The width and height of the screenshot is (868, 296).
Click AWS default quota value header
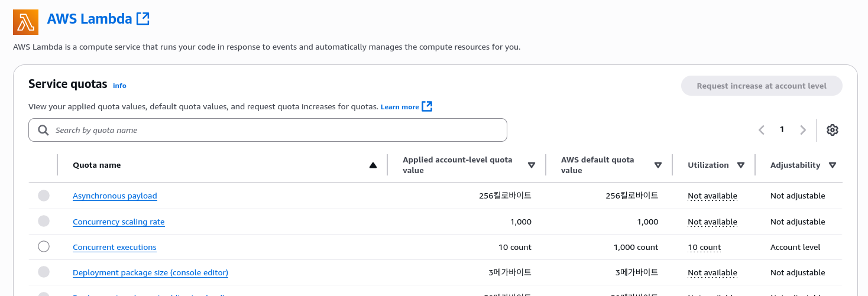pos(597,165)
